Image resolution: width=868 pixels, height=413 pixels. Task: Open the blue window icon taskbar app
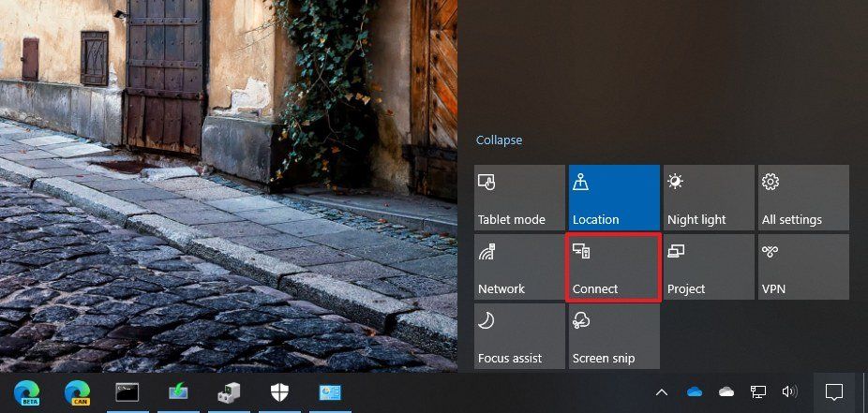tap(330, 392)
